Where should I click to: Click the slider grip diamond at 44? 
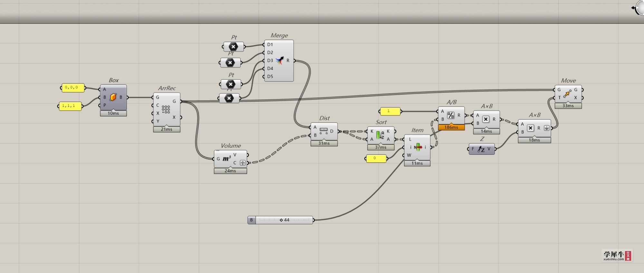click(281, 220)
